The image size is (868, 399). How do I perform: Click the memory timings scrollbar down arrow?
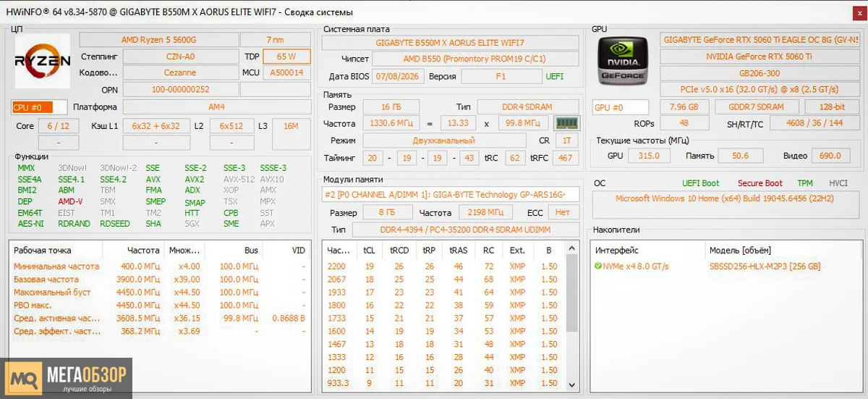573,385
